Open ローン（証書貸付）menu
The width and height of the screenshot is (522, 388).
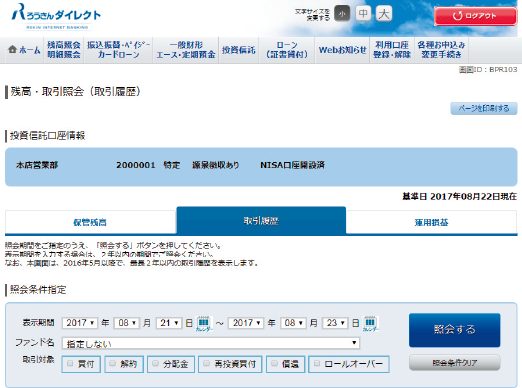pos(287,50)
